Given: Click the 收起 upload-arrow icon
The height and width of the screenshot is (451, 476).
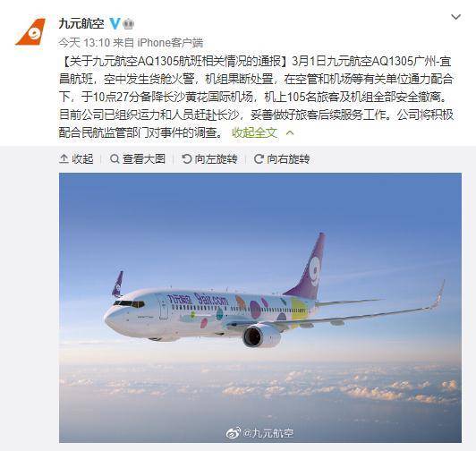Looking at the screenshot, I should tap(64, 159).
